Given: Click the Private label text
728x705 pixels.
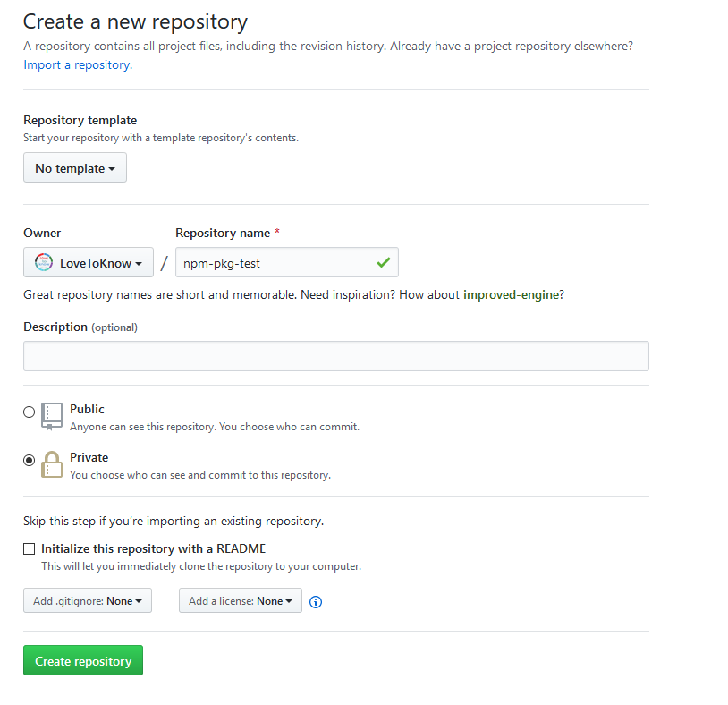Looking at the screenshot, I should (89, 457).
